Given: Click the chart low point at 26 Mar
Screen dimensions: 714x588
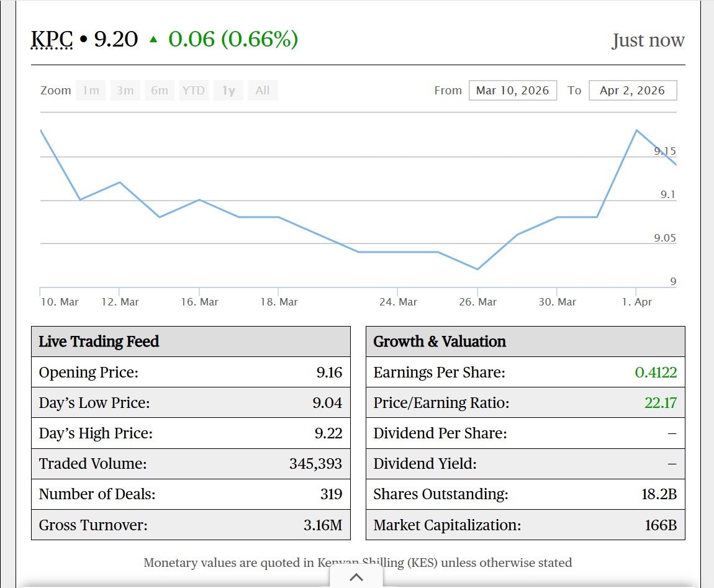Looking at the screenshot, I should point(477,269).
